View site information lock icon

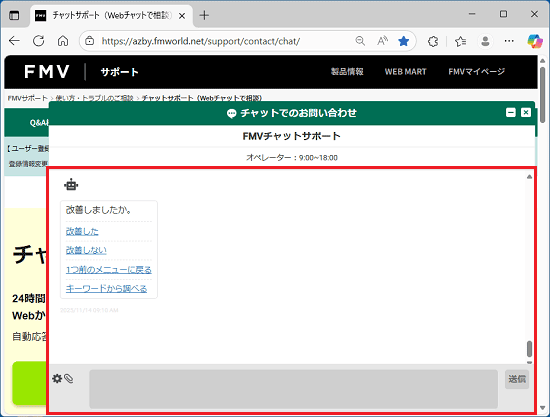click(x=90, y=41)
